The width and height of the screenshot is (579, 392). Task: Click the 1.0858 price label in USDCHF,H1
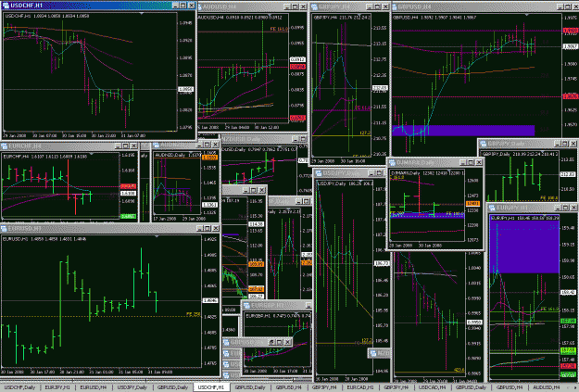click(x=185, y=89)
